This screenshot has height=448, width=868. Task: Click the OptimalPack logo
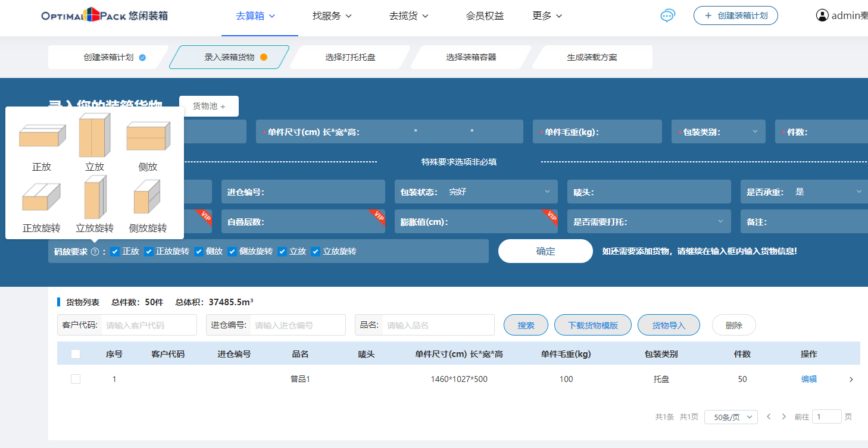(104, 15)
